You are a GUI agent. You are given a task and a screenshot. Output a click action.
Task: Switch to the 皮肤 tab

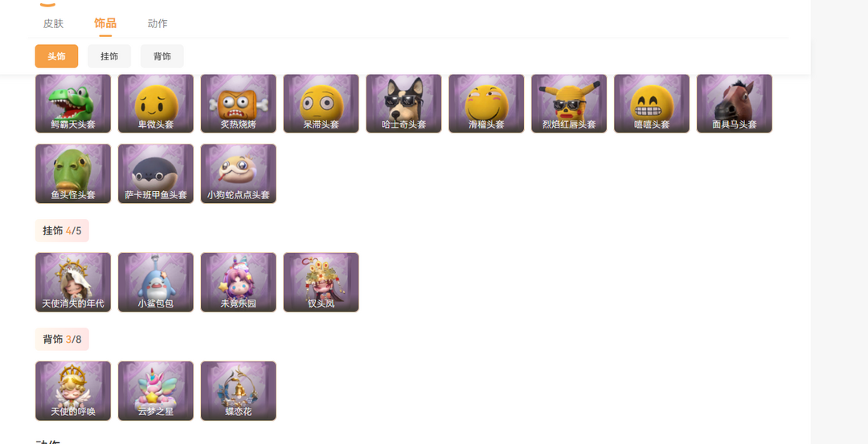point(53,24)
